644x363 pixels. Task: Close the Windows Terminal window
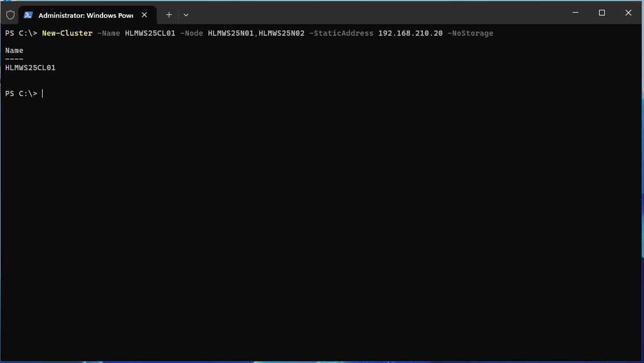[628, 13]
